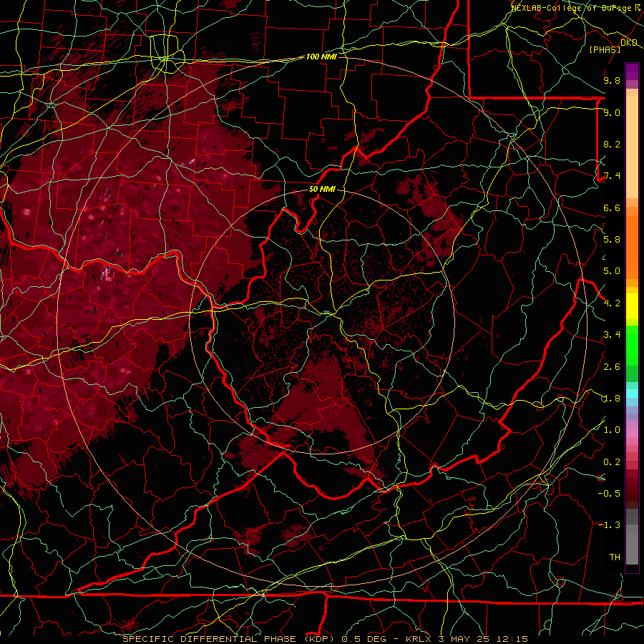The height and width of the screenshot is (644, 644).
Task: Click the 'DKD' label above the legend
Action: 629,43
